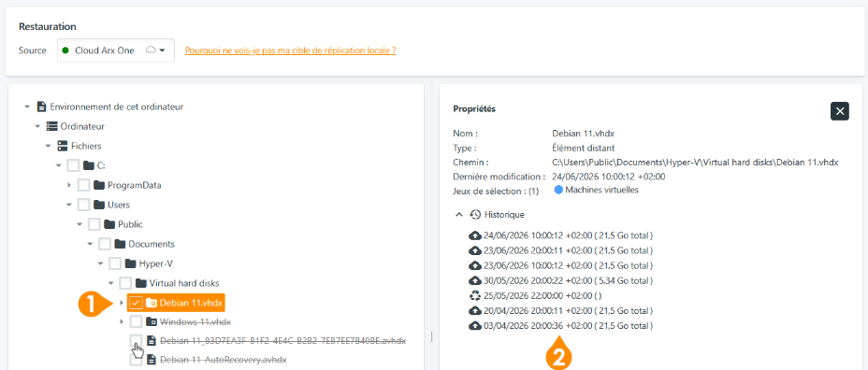Collapse the Fichiers tree node
The image size is (868, 370).
tap(48, 146)
